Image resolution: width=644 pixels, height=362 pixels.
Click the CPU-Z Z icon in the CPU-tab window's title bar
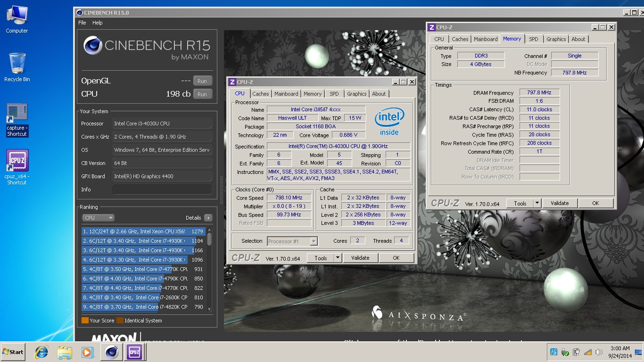pyautogui.click(x=232, y=82)
